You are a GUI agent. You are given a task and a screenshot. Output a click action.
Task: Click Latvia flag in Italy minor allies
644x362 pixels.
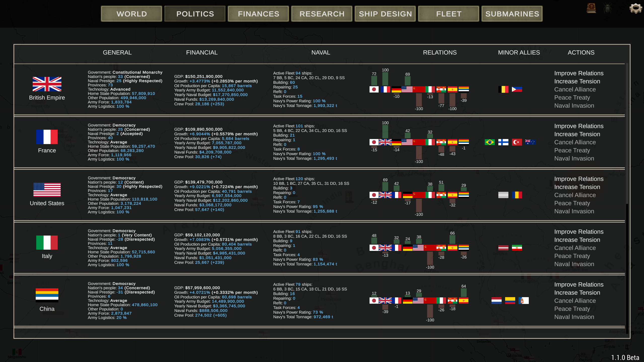pos(503,248)
